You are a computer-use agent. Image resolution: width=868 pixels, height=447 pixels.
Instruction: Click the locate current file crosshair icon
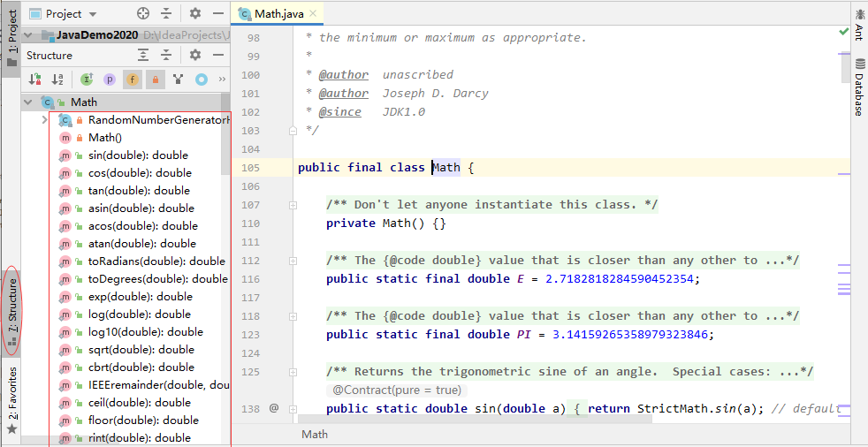tap(143, 14)
